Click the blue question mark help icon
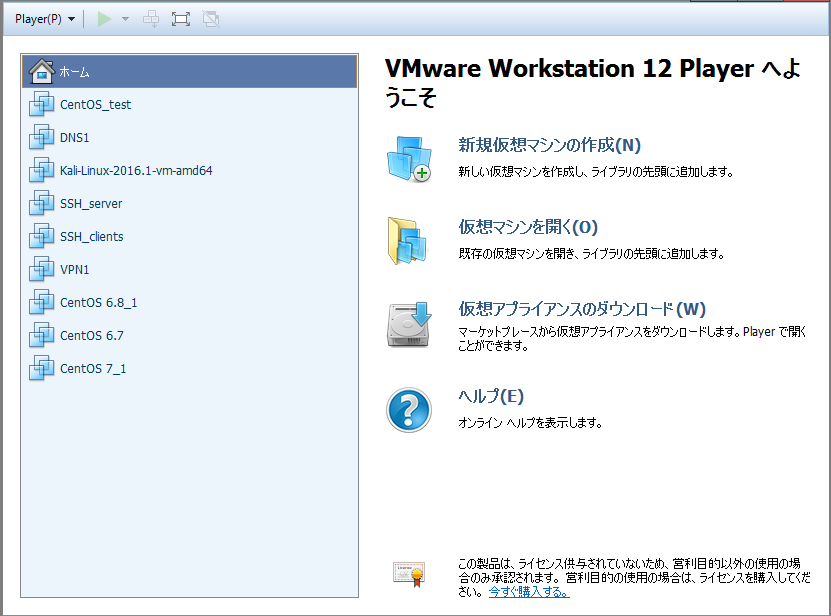 click(x=409, y=410)
